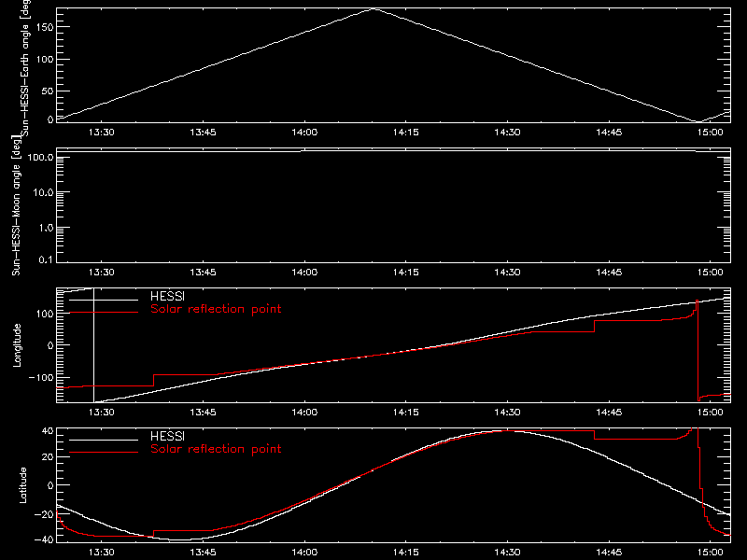Pick the white HESSI legend line in Longitude plot
747x560 pixels.
coord(104,300)
